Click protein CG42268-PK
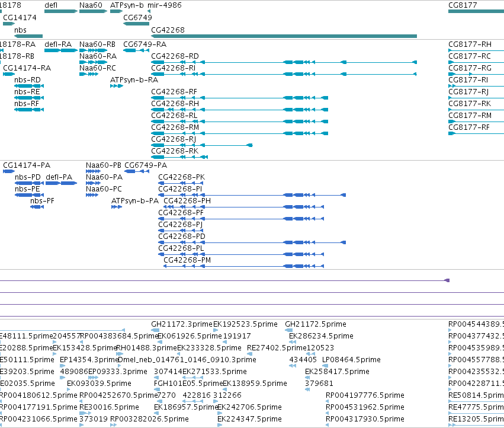504x428 pixels. (x=181, y=177)
